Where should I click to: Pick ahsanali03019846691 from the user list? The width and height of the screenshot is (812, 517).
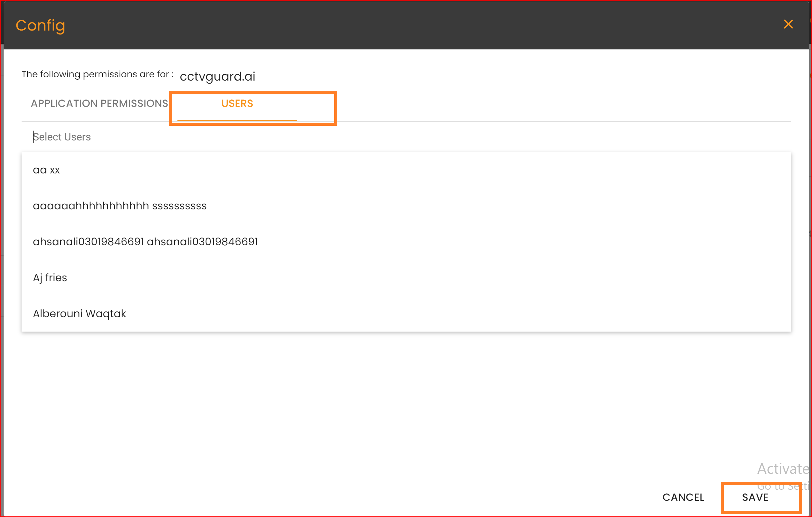[145, 242]
